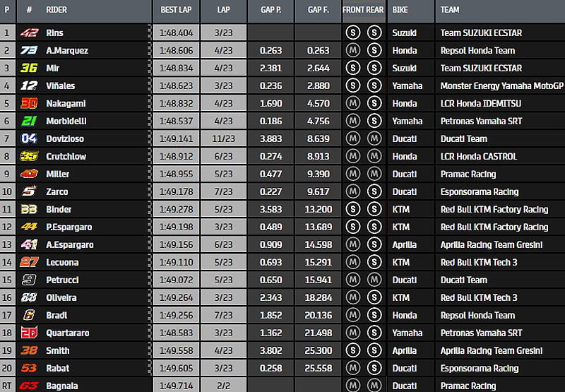Select Morbidelli's green number 21 badge

29,121
